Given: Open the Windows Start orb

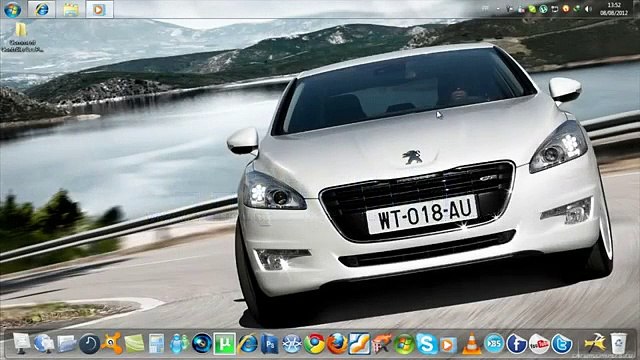Looking at the screenshot, I should [x=13, y=9].
